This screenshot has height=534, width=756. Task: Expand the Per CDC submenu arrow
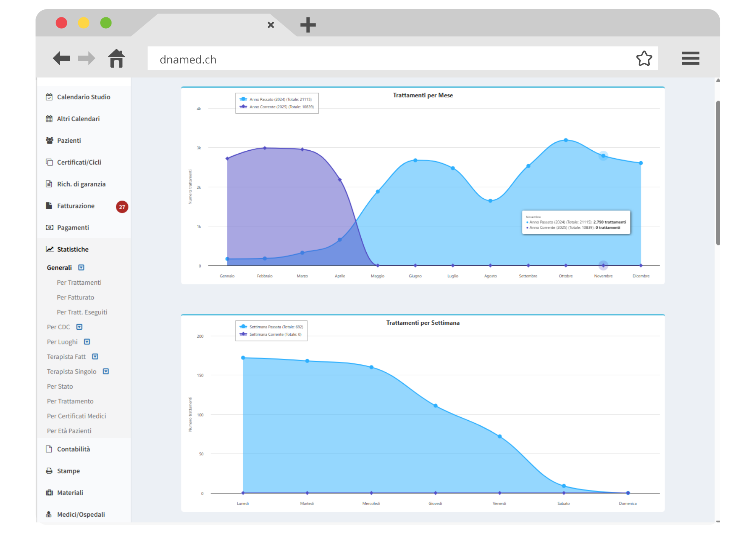[x=79, y=327]
